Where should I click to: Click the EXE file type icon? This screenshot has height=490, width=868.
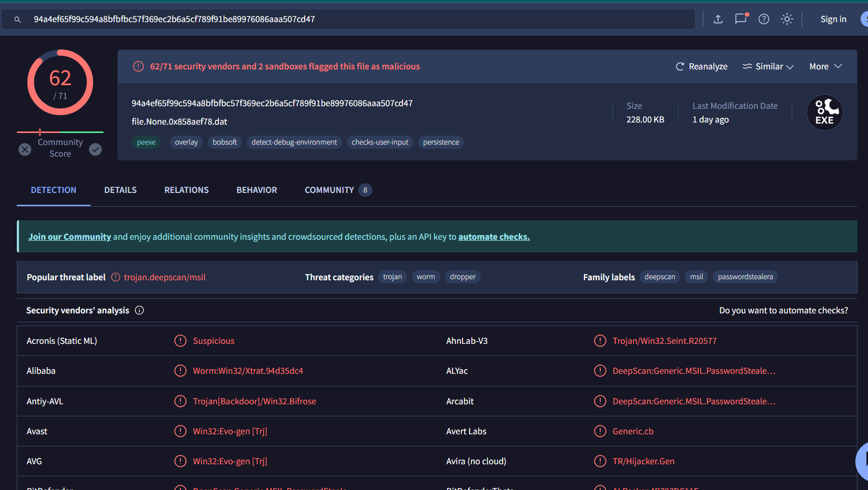click(x=824, y=113)
